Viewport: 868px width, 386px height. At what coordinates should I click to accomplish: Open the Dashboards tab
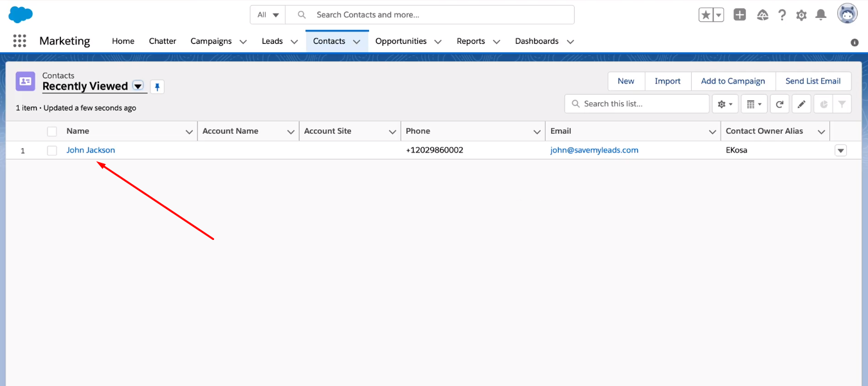(537, 41)
